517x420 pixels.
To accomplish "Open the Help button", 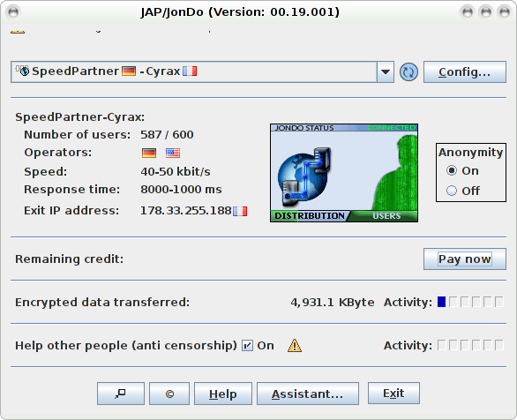I will coord(223,394).
